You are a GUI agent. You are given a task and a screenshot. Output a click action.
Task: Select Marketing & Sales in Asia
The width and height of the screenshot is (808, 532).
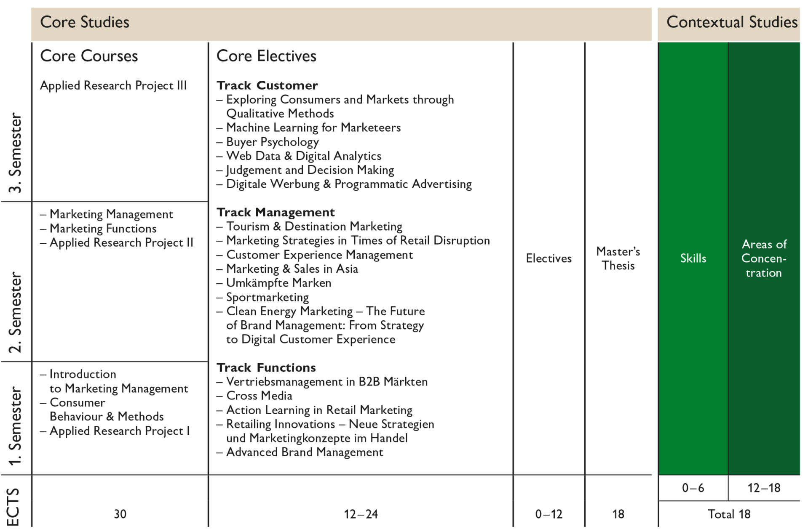(x=292, y=269)
